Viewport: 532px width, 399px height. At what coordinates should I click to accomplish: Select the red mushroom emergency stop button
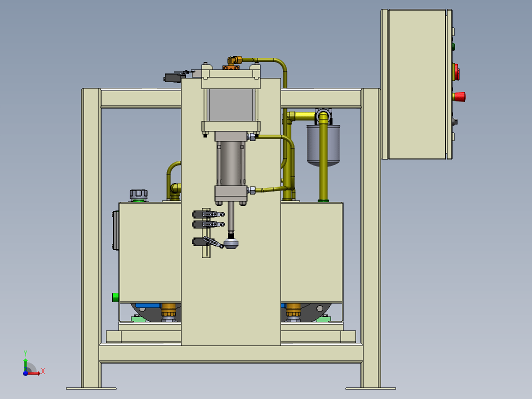coord(459,96)
